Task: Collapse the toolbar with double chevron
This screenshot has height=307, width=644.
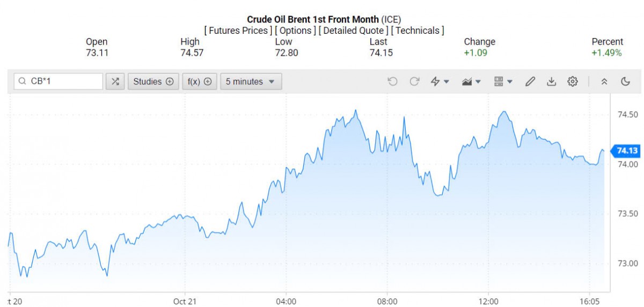Action: 604,82
